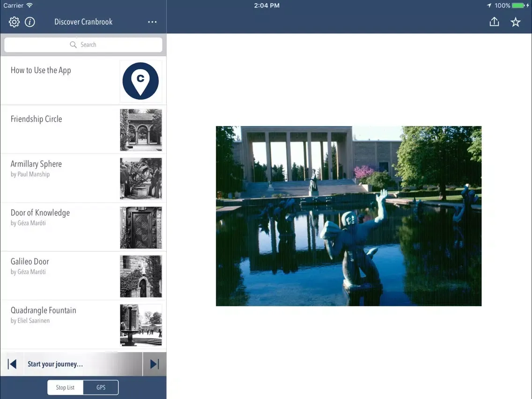Tap the Friendship Circle archway thumbnail
The height and width of the screenshot is (399, 532).
pyautogui.click(x=141, y=130)
